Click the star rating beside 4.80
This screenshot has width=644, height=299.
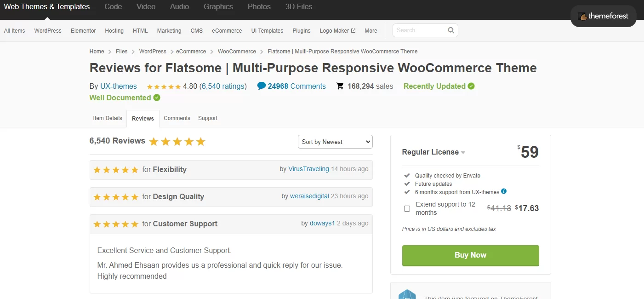point(164,86)
